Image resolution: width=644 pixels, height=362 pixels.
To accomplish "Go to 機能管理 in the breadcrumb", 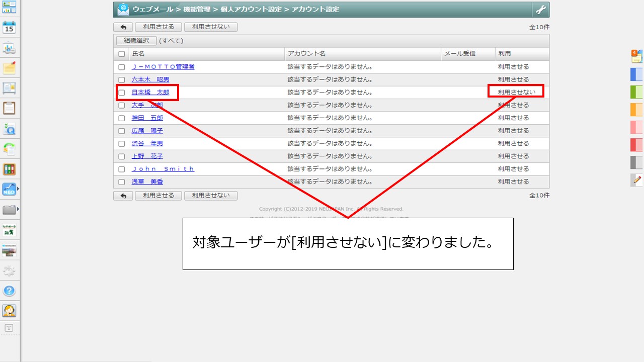I will pyautogui.click(x=196, y=10).
